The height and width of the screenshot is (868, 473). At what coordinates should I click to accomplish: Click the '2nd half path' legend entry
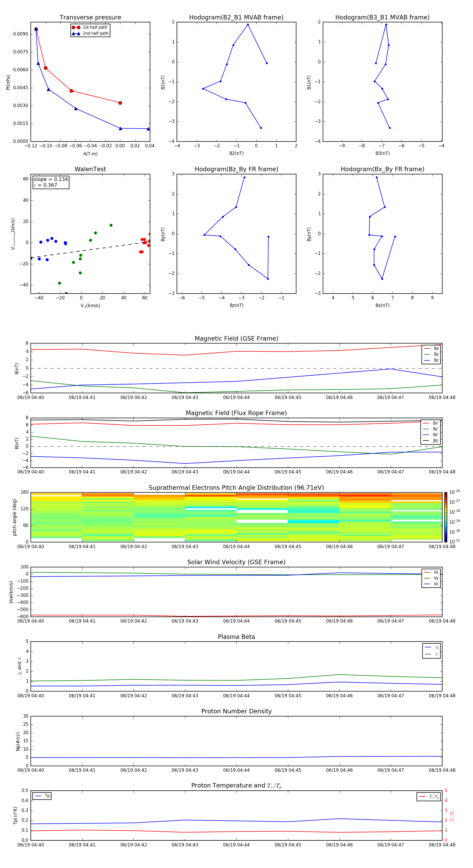click(x=90, y=33)
